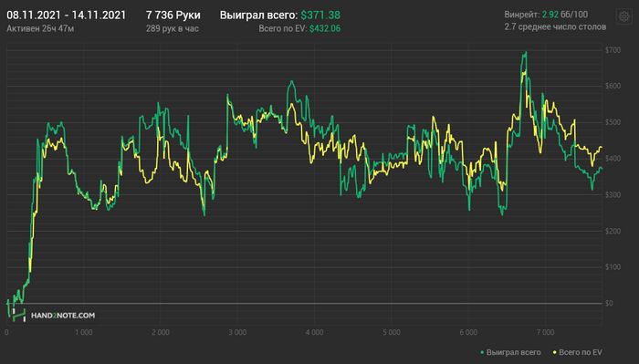Click the 'Винрейт:' label

[x=522, y=15]
